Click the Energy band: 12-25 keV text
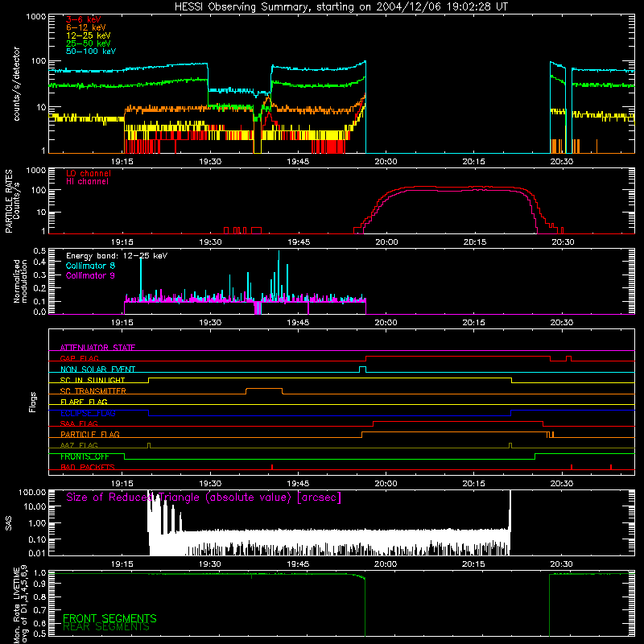The width and height of the screenshot is (644, 644). pyautogui.click(x=117, y=256)
